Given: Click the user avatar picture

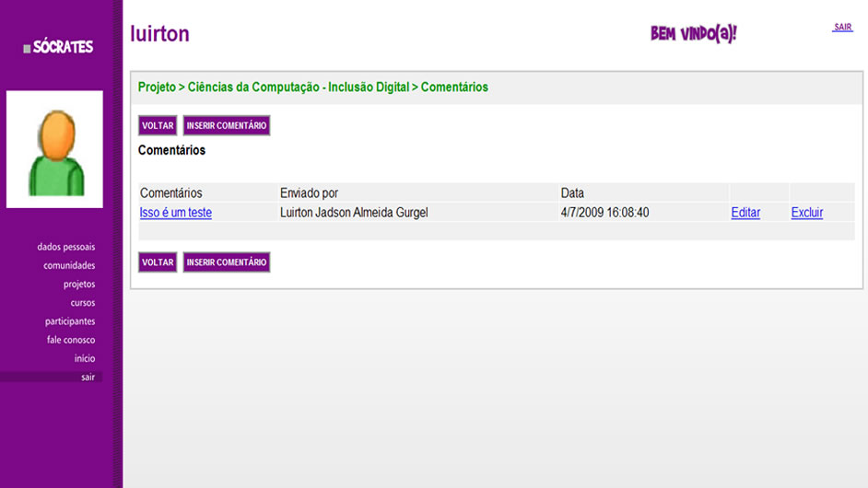Looking at the screenshot, I should (54, 149).
